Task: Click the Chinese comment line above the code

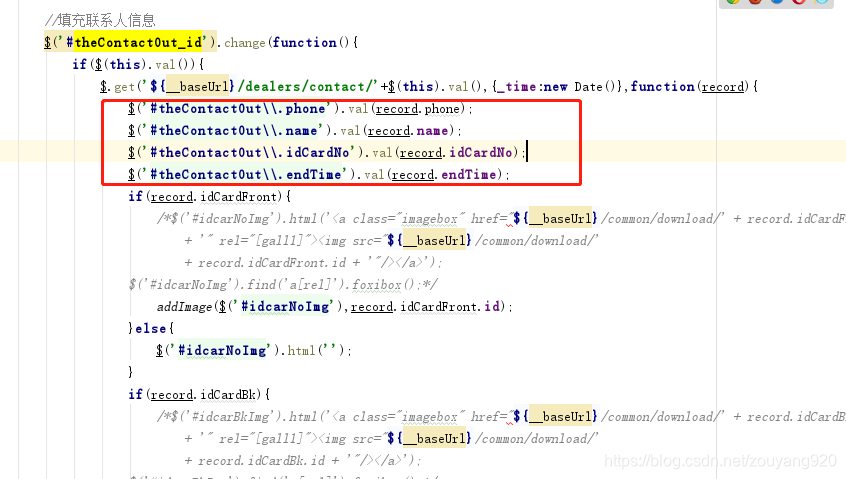Action: pos(100,20)
